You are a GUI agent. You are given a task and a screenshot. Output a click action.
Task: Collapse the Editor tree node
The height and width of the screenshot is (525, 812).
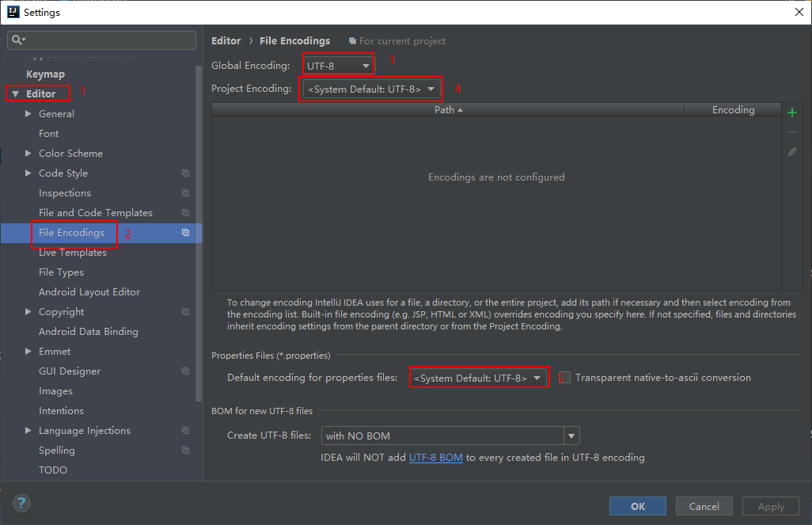pos(15,93)
